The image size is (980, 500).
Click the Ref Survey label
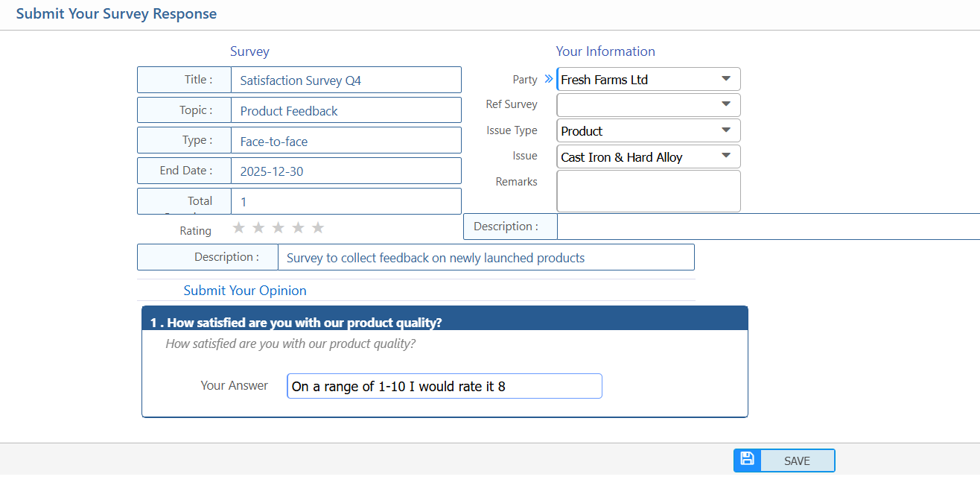512,104
